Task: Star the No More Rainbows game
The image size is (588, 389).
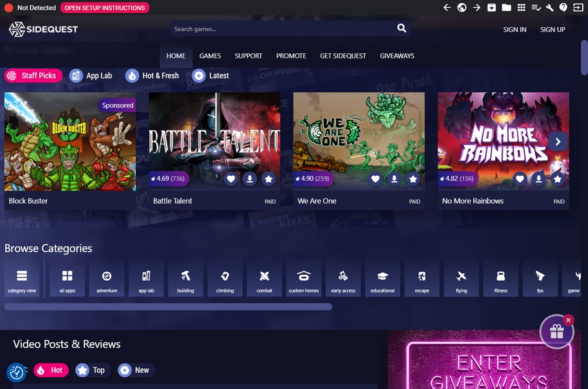Action: coord(557,179)
